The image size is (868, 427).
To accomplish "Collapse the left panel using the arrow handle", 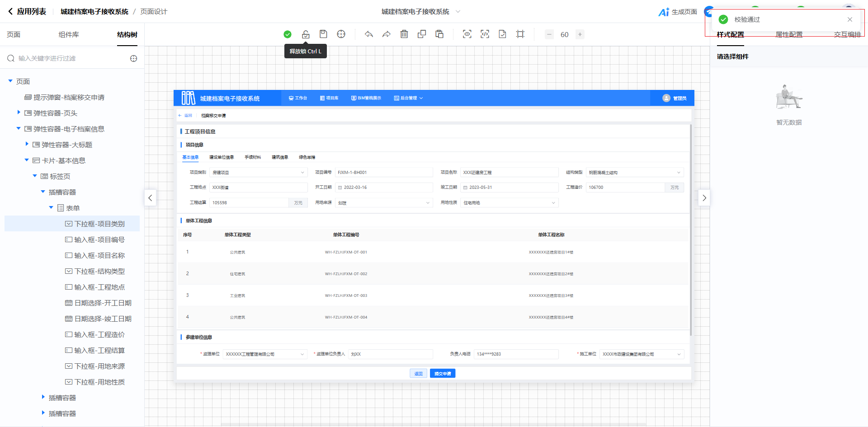I will point(150,198).
